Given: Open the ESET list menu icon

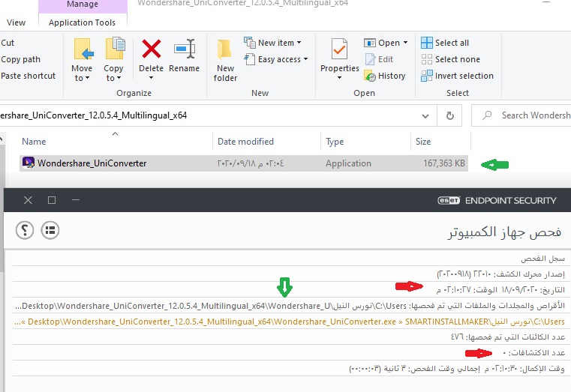Looking at the screenshot, I should 50,229.
